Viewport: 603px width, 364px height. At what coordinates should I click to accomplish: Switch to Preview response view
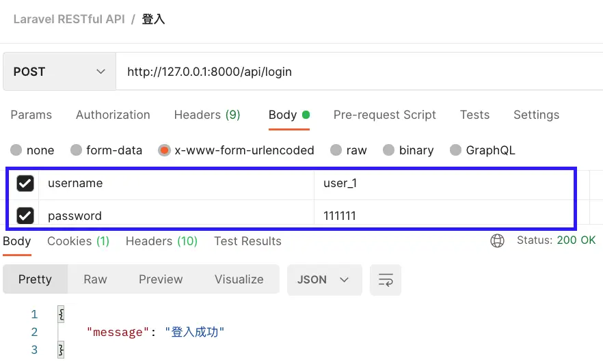tap(161, 279)
